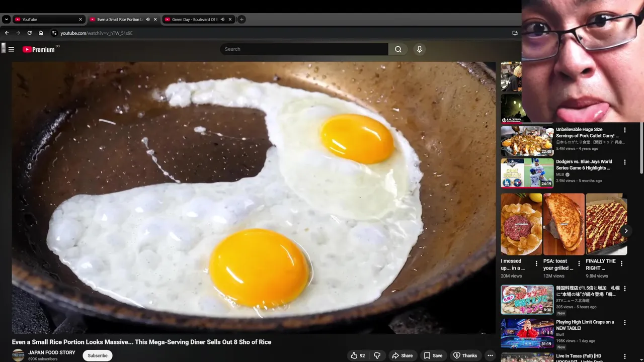Close the YouTube tab
644x362 pixels.
[x=80, y=20]
